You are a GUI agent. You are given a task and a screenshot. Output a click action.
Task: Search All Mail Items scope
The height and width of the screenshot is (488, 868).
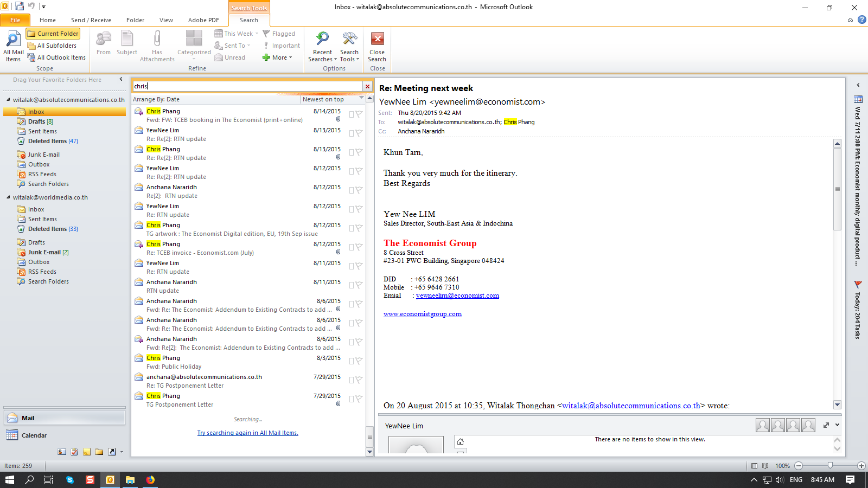[13, 47]
